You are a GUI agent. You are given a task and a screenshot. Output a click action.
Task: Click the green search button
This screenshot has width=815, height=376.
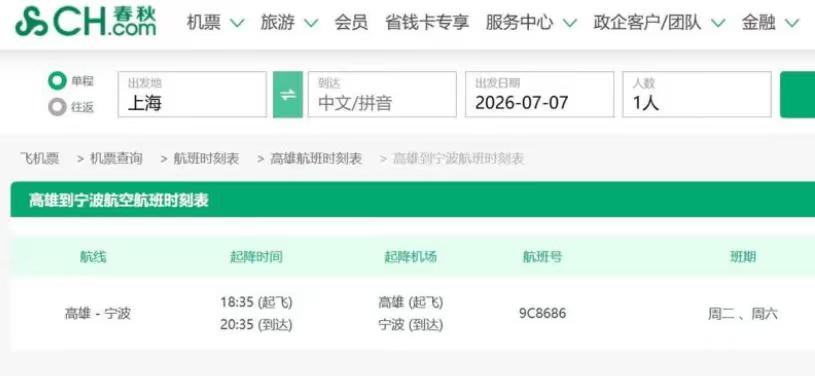pyautogui.click(x=797, y=95)
